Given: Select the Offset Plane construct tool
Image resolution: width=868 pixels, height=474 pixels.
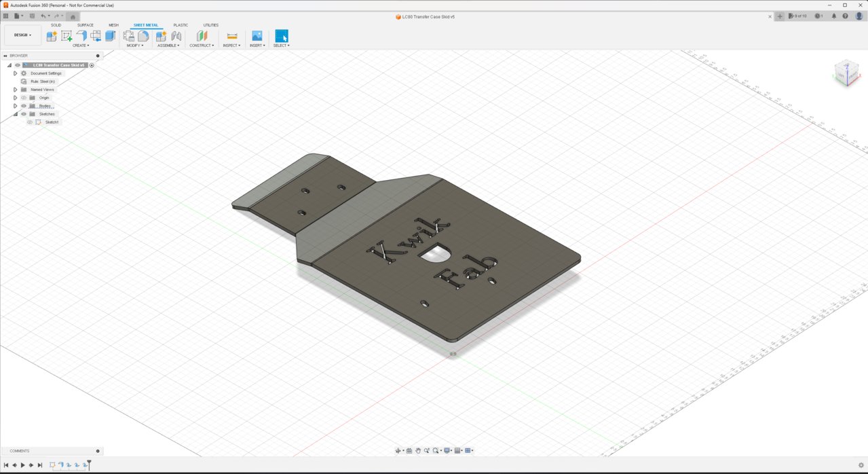Looking at the screenshot, I should (x=202, y=36).
